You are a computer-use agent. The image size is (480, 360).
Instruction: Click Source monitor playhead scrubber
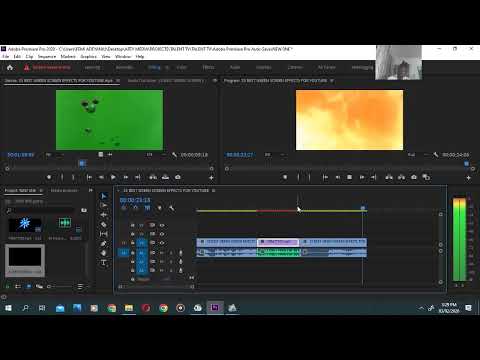point(82,163)
